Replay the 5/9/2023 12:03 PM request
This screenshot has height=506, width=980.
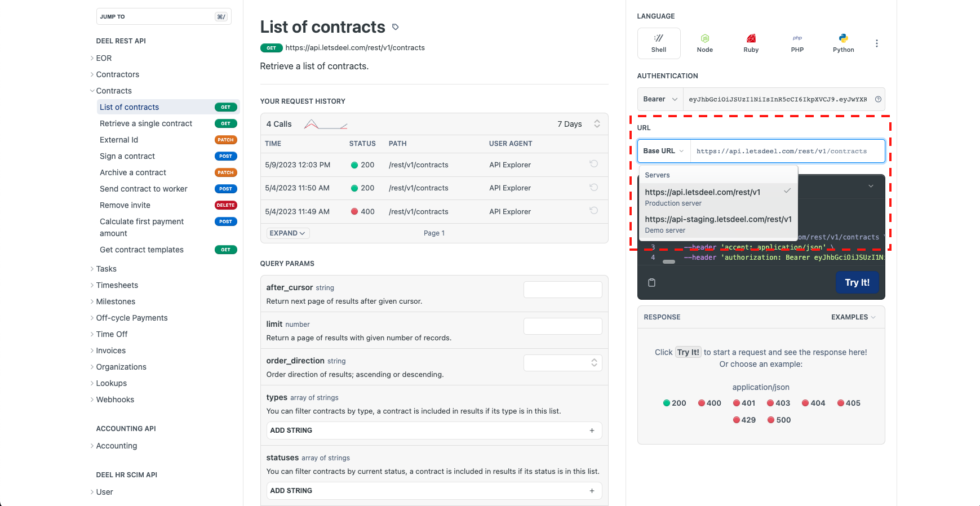tap(593, 164)
